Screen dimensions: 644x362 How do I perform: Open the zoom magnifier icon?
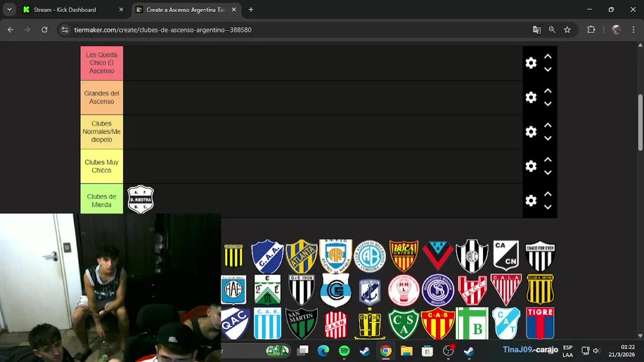(552, 30)
